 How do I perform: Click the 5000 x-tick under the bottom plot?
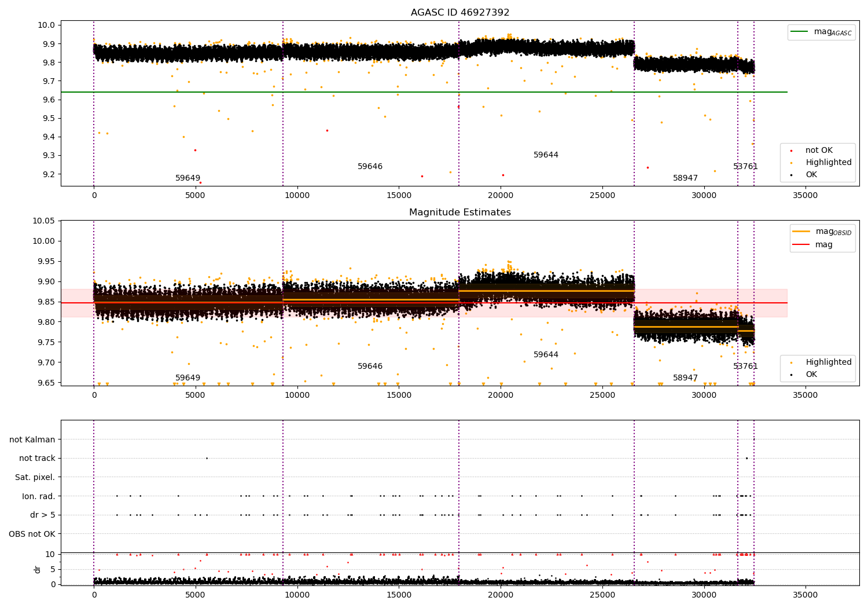(x=195, y=595)
